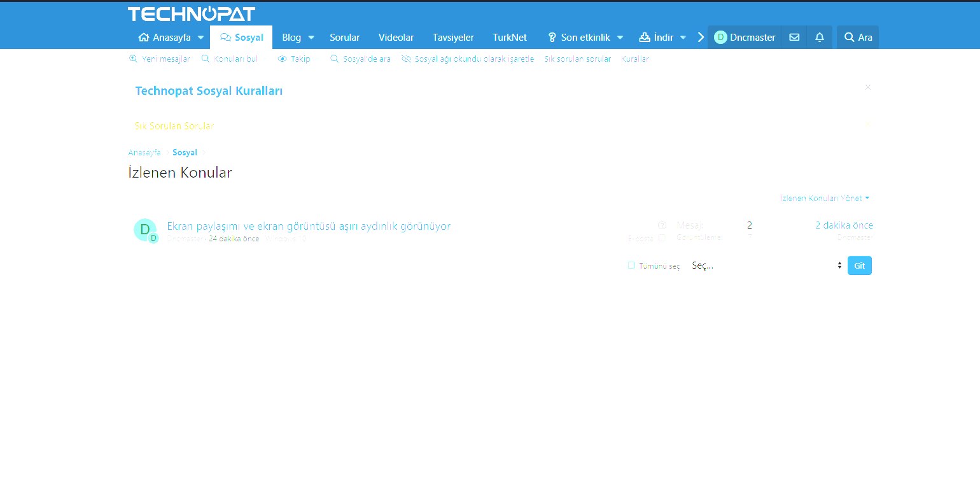
Task: Toggle the E-posta checkbox for thread
Action: pyautogui.click(x=662, y=238)
